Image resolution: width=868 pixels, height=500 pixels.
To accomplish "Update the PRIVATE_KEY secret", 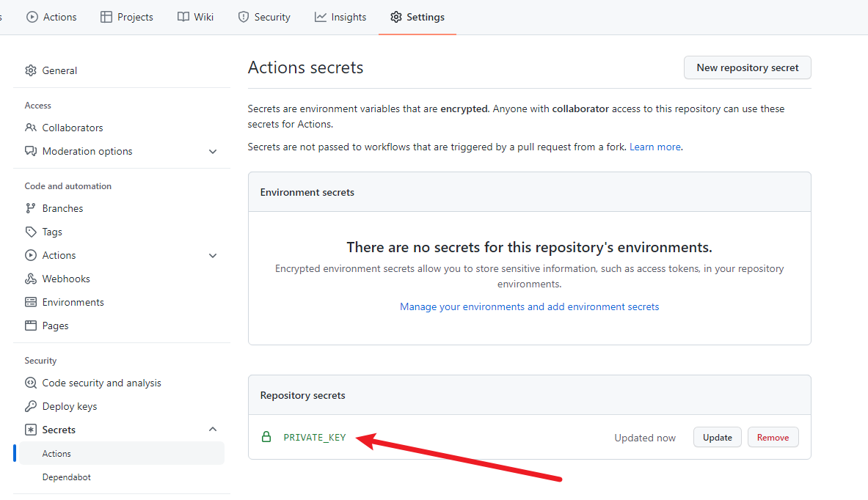I will pos(717,437).
